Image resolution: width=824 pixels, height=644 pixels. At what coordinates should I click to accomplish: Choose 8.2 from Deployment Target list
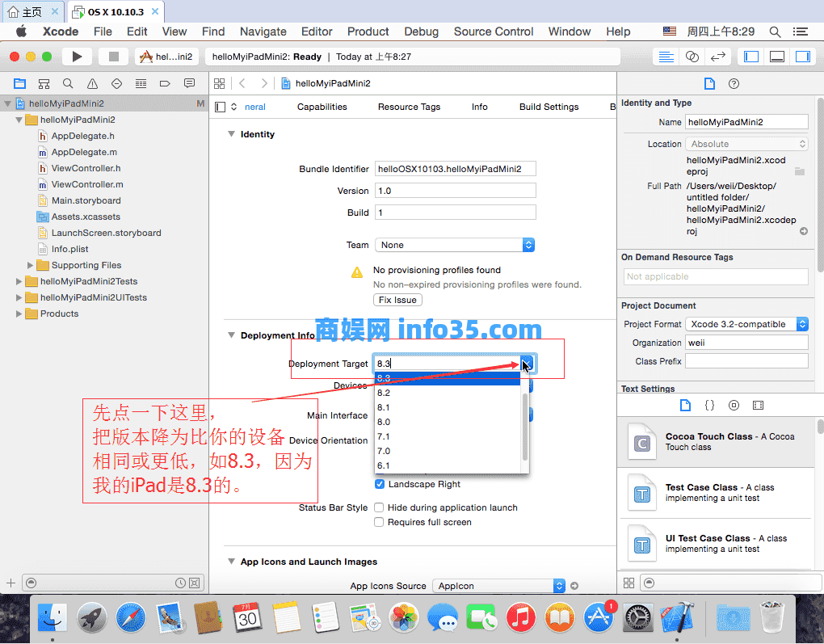tap(448, 393)
